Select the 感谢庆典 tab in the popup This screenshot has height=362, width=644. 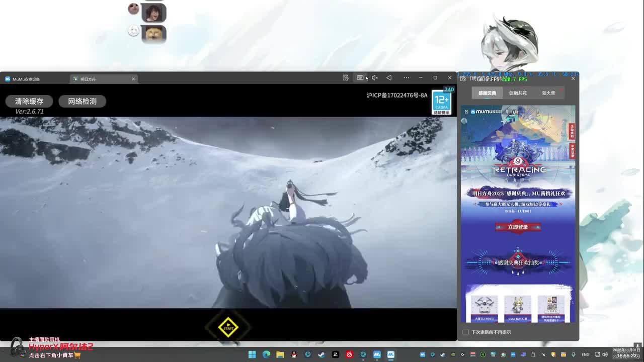pos(487,93)
